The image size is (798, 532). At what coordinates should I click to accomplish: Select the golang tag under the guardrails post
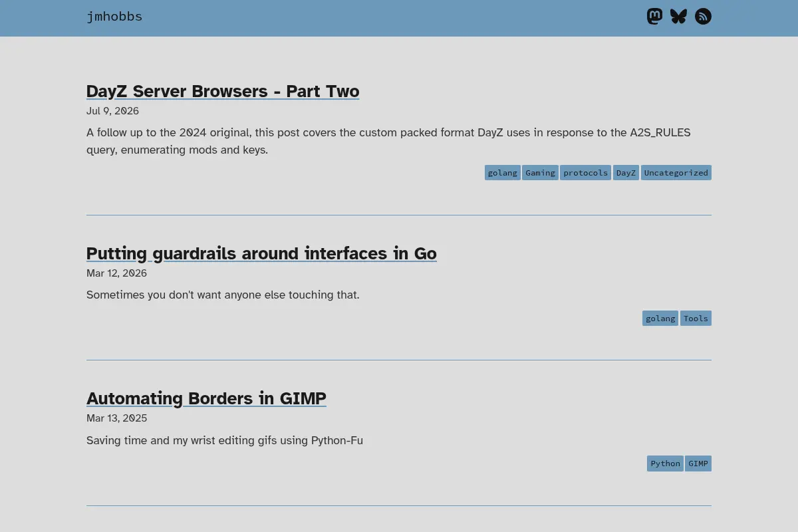point(660,319)
